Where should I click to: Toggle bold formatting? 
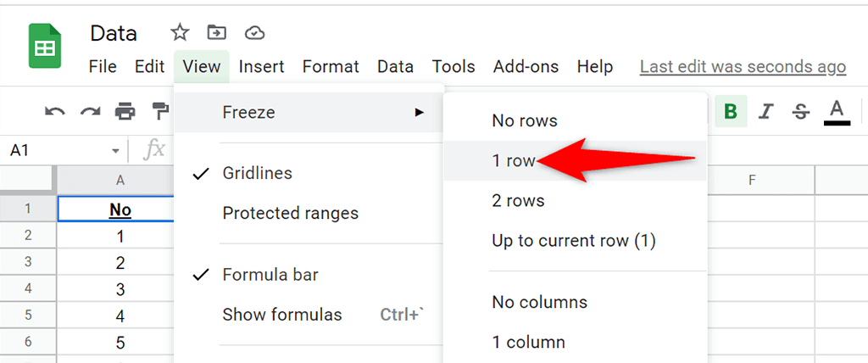coord(731,112)
